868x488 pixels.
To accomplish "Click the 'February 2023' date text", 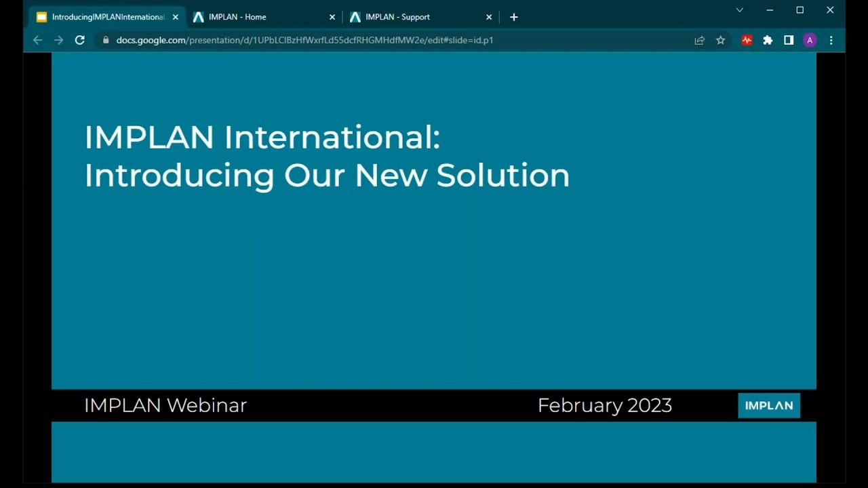I will (x=605, y=405).
